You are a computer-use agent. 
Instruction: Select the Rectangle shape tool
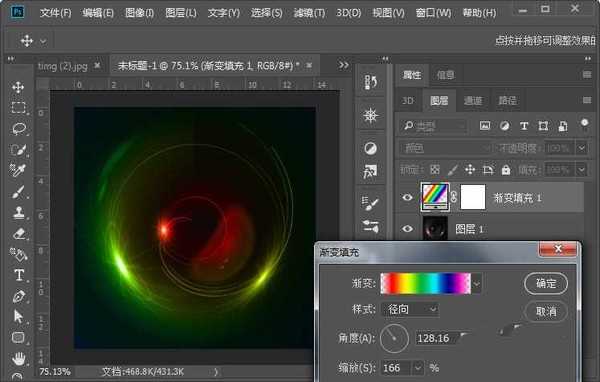coord(18,337)
